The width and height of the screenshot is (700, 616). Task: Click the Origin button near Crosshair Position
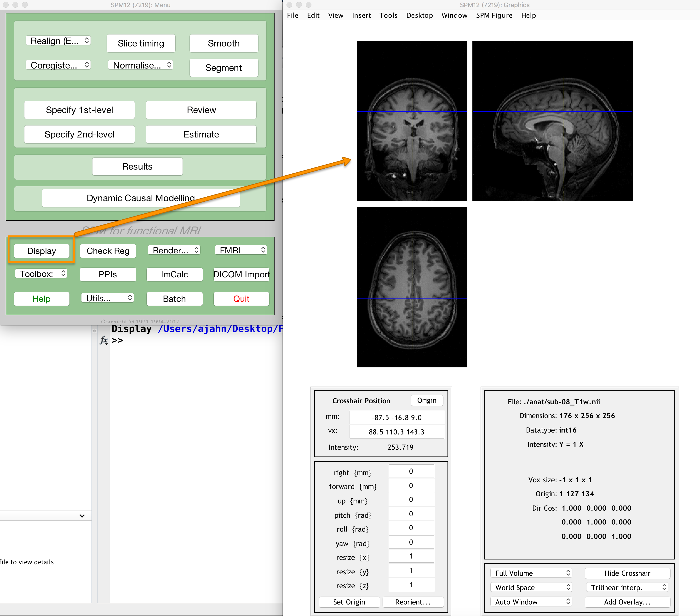pyautogui.click(x=427, y=400)
